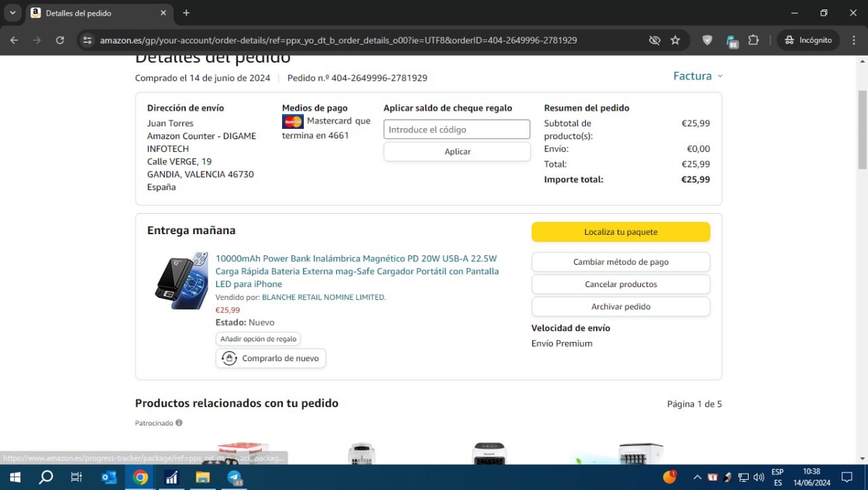Viewport: 868px width, 490px height.
Task: Open the shield extension icon
Action: pos(707,40)
